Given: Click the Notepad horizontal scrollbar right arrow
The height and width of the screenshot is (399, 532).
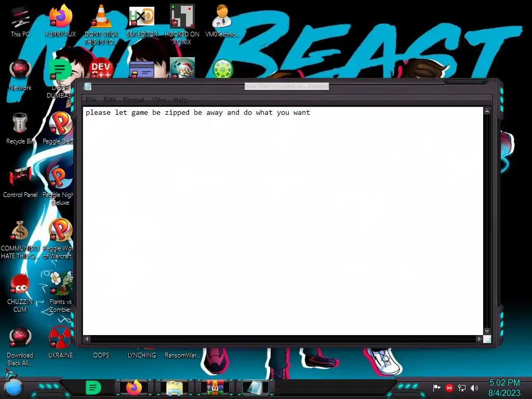Looking at the screenshot, I should 479,339.
